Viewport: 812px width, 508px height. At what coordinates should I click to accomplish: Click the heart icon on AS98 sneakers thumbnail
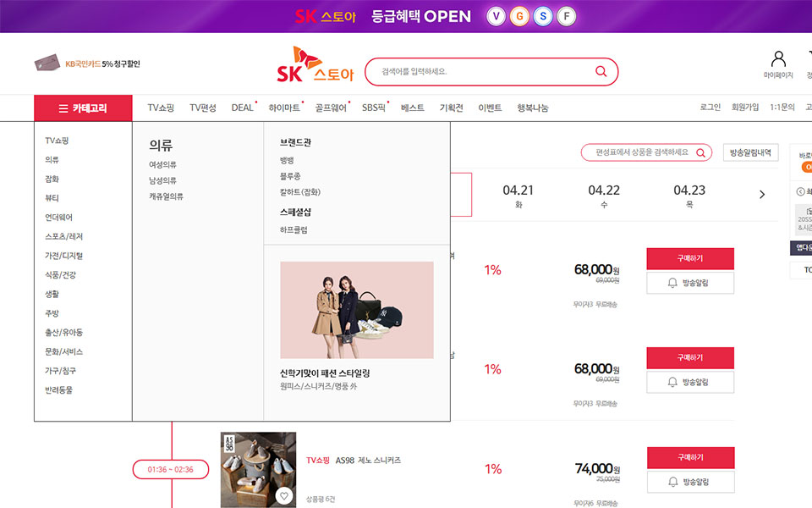click(x=284, y=495)
